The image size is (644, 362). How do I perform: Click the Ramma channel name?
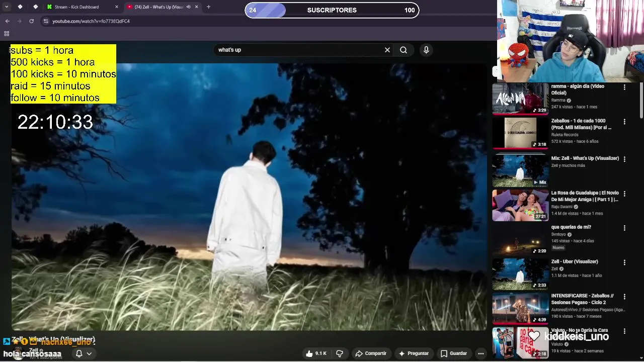558,100
